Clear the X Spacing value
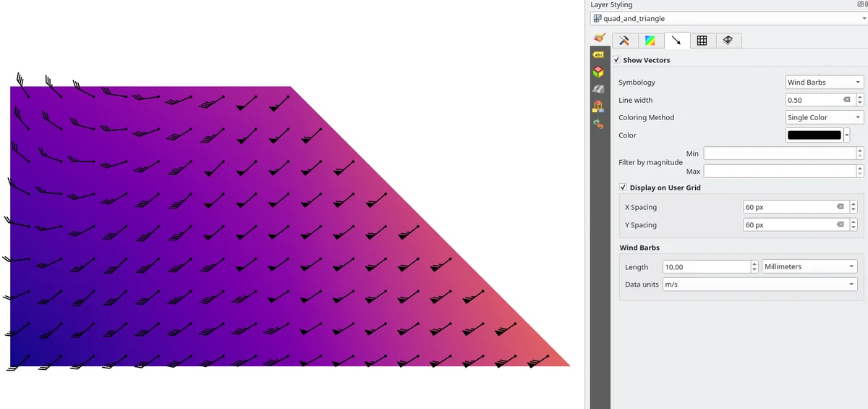This screenshot has width=868, height=409. [841, 207]
